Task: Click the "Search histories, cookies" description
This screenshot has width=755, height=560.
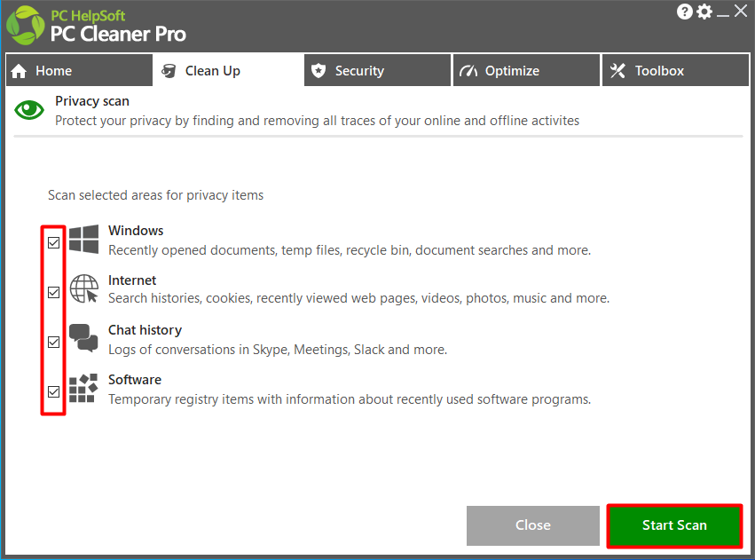Action: point(358,298)
